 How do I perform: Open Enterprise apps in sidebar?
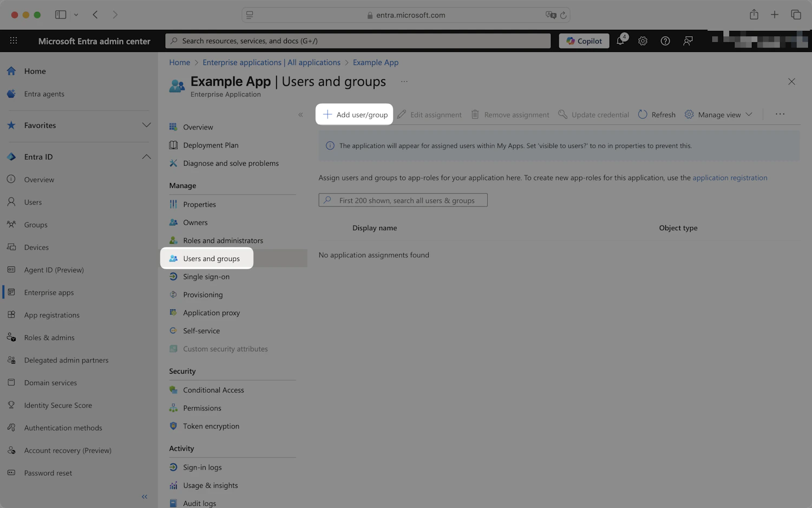point(49,292)
